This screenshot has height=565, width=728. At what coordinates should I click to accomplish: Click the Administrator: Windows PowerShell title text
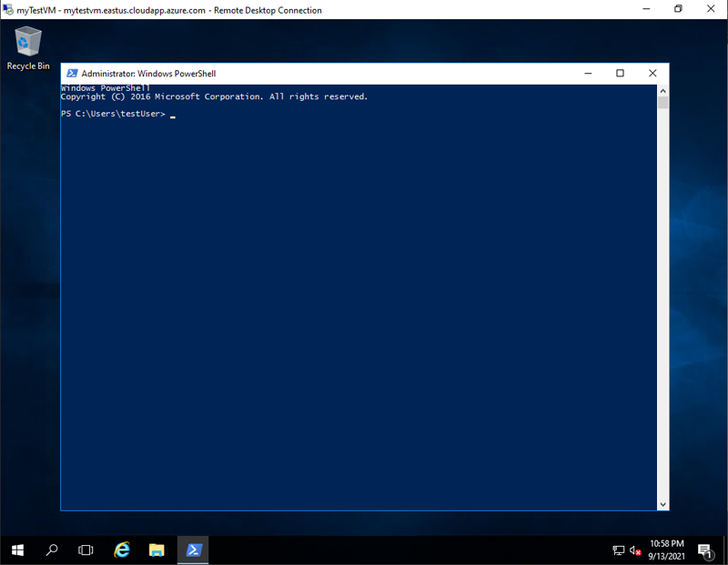pos(148,74)
